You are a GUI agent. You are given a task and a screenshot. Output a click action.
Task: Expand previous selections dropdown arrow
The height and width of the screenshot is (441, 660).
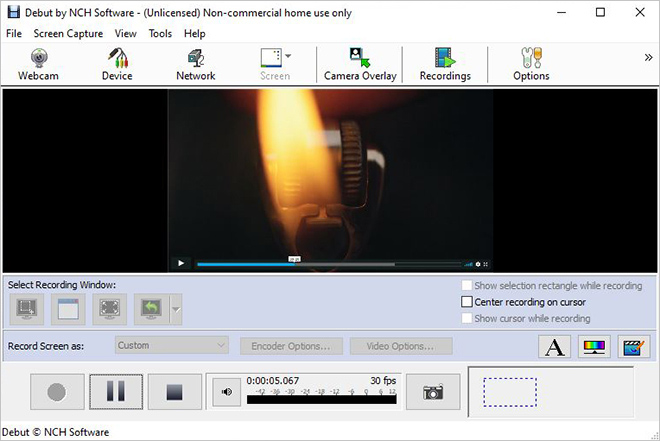coord(176,310)
